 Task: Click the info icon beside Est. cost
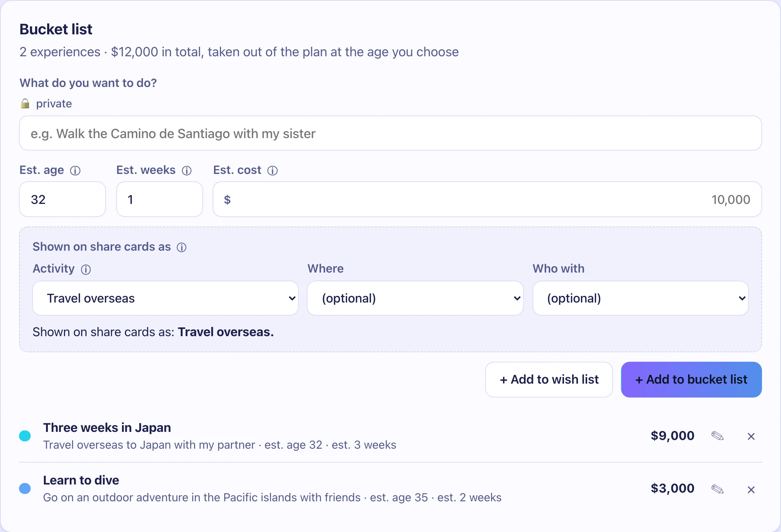click(x=273, y=171)
